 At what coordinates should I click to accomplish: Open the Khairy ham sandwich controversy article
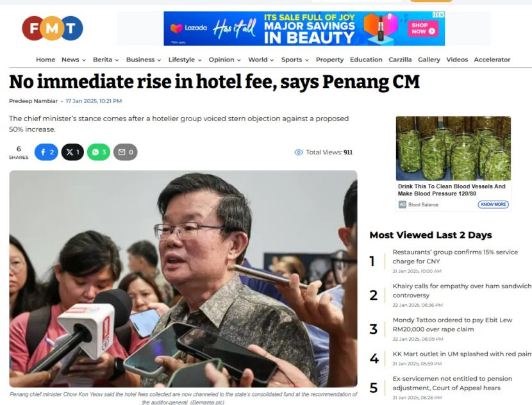coord(461,291)
